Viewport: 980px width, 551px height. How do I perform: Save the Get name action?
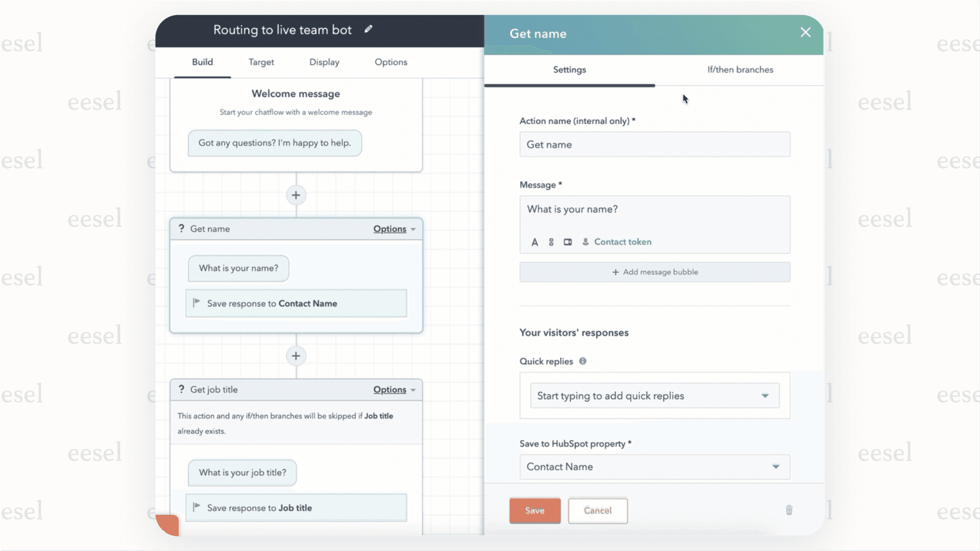click(534, 510)
